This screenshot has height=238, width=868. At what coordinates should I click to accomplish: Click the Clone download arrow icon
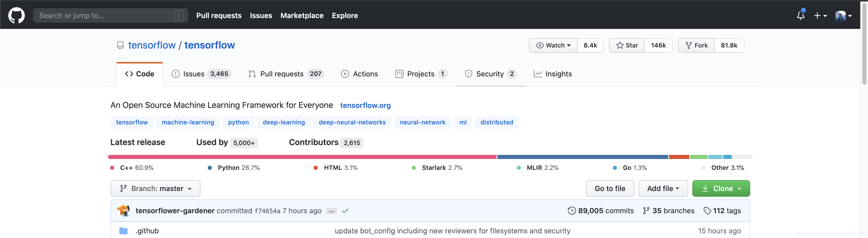tap(705, 188)
